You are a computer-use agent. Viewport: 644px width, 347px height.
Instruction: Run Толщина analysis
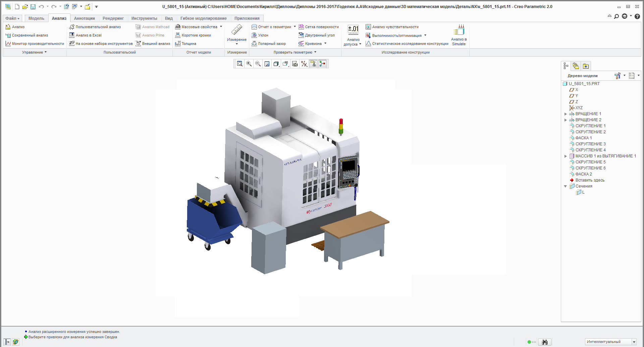pyautogui.click(x=185, y=44)
